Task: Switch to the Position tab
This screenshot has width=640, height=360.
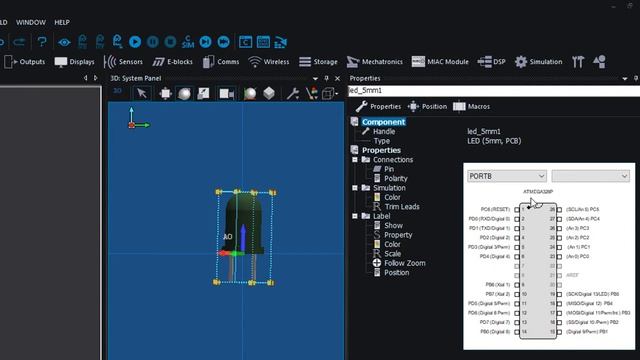Action: click(427, 107)
